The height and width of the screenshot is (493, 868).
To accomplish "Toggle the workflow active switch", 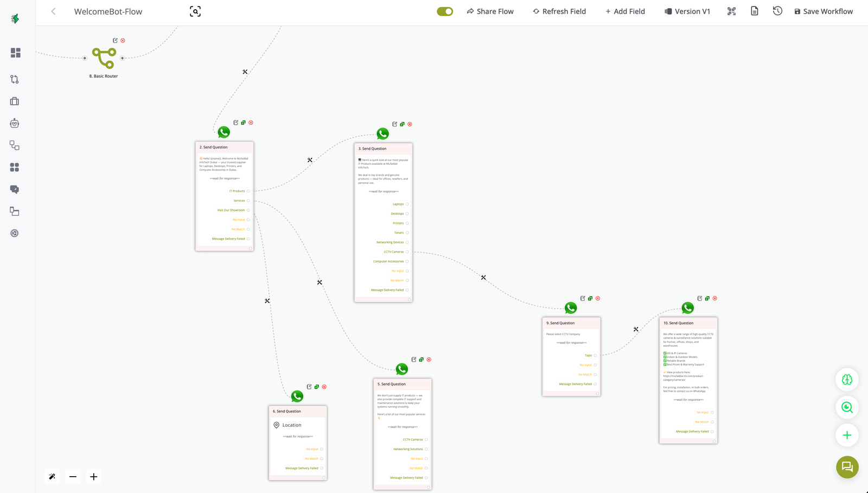I will [x=445, y=11].
